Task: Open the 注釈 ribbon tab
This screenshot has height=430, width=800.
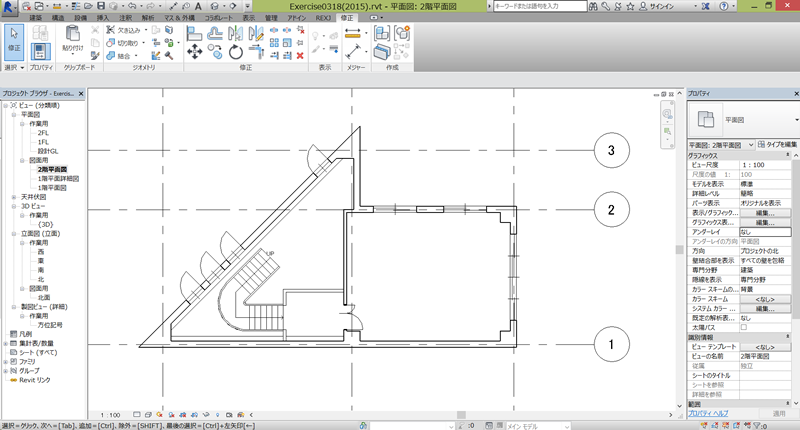Action: tap(126, 18)
